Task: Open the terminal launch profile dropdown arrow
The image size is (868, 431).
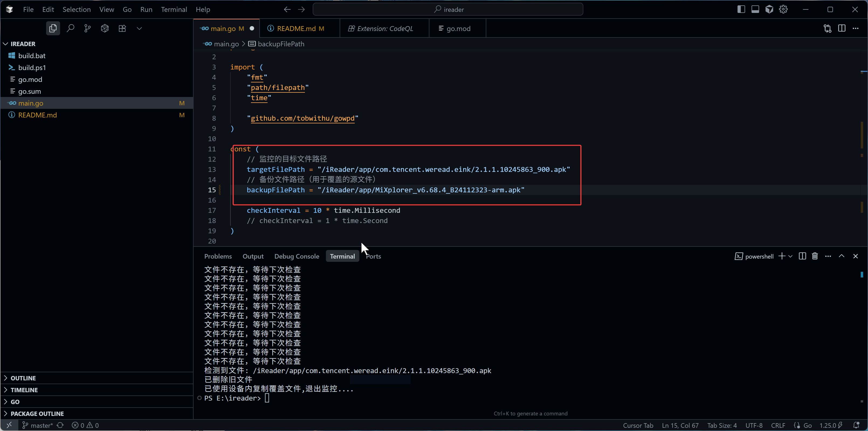Action: 790,256
